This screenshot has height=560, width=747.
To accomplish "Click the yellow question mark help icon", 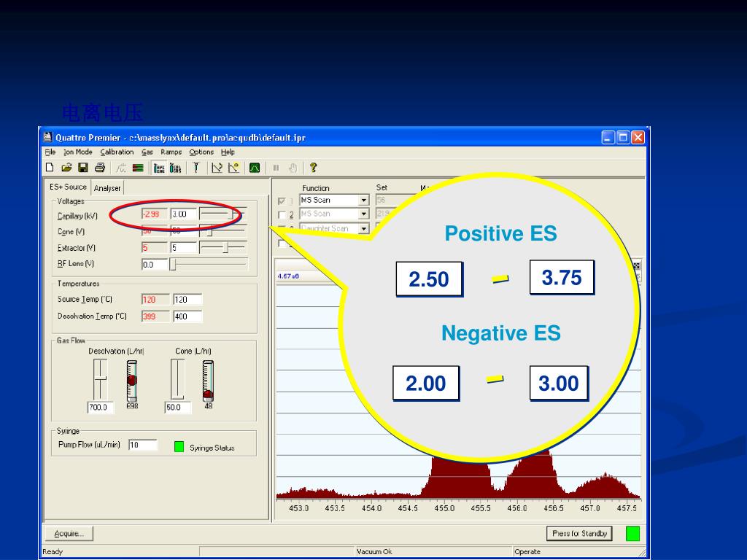I will point(313,168).
